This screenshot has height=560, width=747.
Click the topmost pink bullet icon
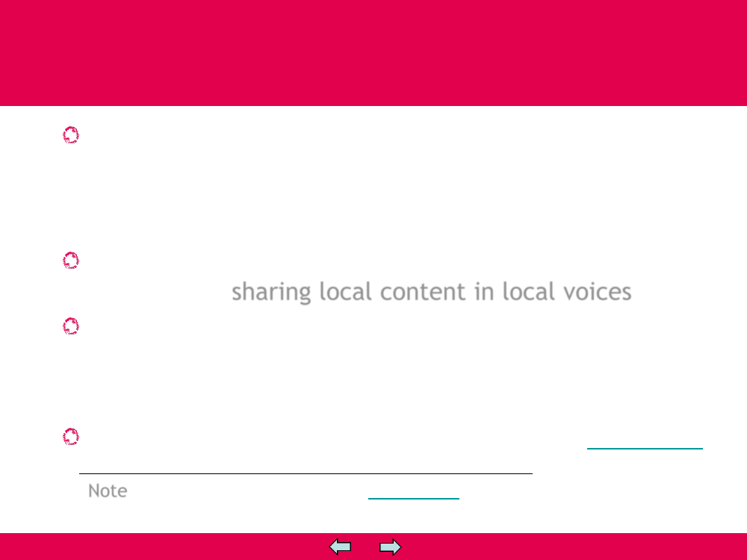(70, 135)
